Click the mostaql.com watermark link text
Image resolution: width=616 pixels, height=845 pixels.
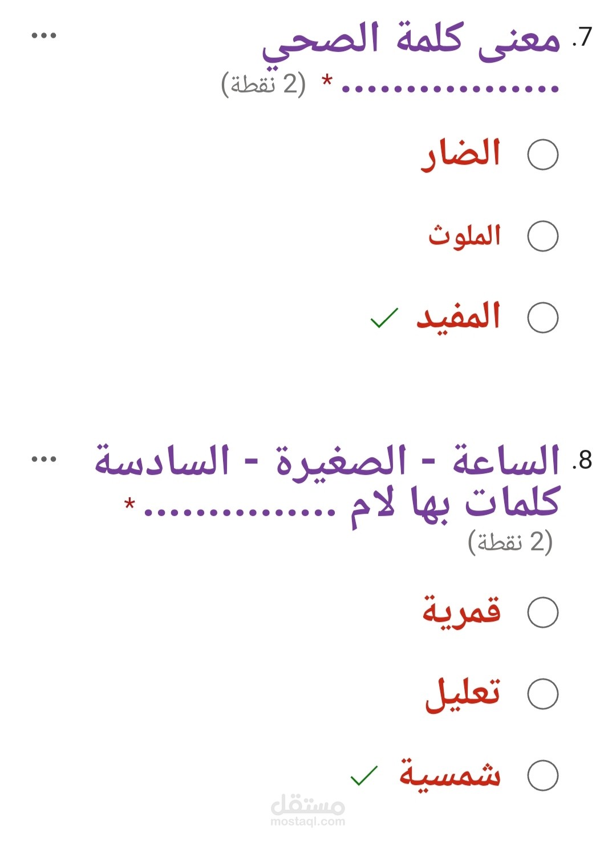click(308, 822)
